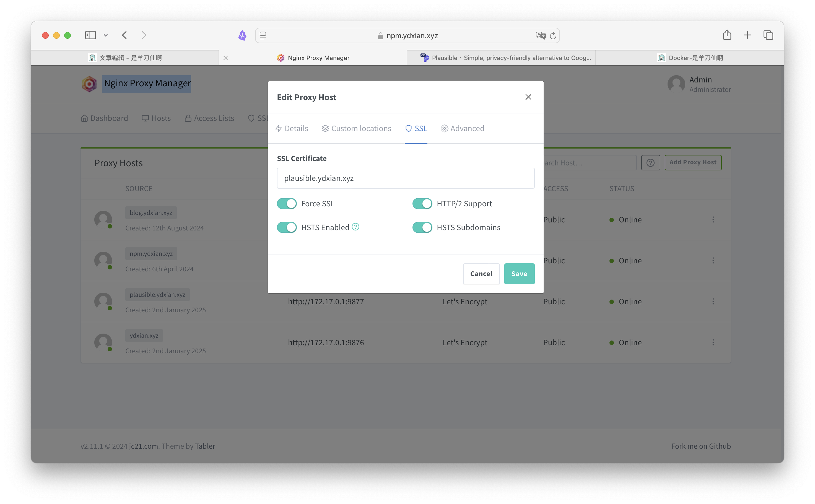The image size is (815, 504).
Task: Click the npm.ydxian.xyz host tag
Action: (x=151, y=254)
